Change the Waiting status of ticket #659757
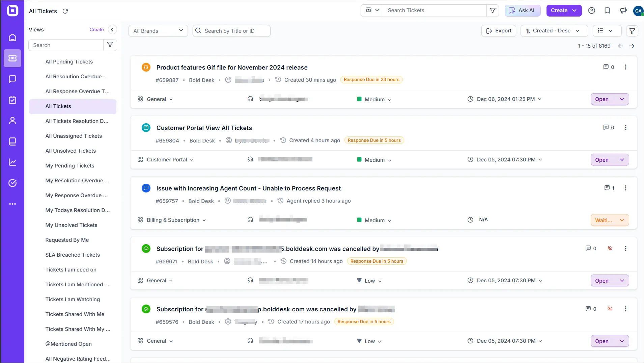This screenshot has width=644, height=363. 610,220
